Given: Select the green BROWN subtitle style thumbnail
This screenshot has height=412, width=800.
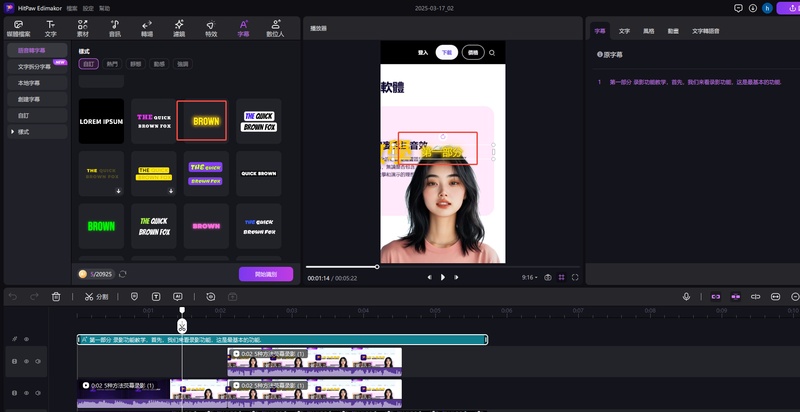Looking at the screenshot, I should (x=101, y=226).
